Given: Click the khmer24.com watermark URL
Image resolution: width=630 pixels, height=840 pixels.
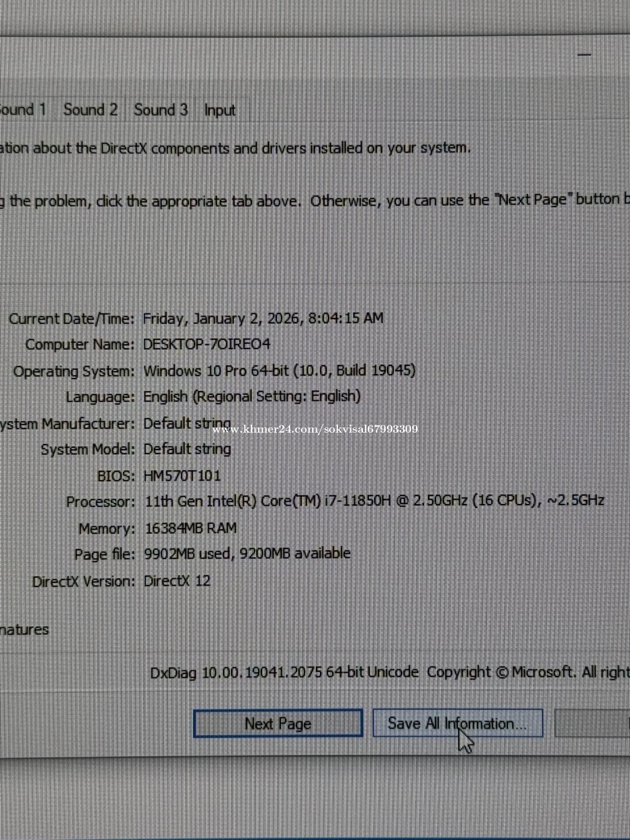Looking at the screenshot, I should coord(315,429).
